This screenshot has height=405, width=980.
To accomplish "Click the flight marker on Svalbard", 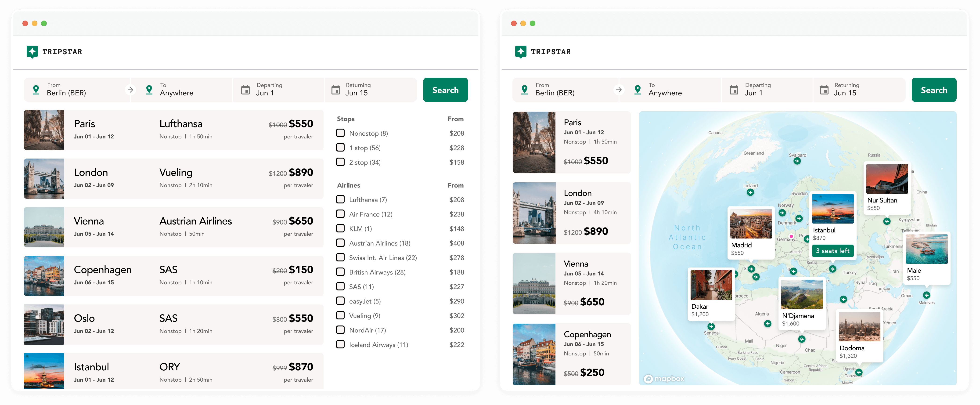I will pos(797,161).
